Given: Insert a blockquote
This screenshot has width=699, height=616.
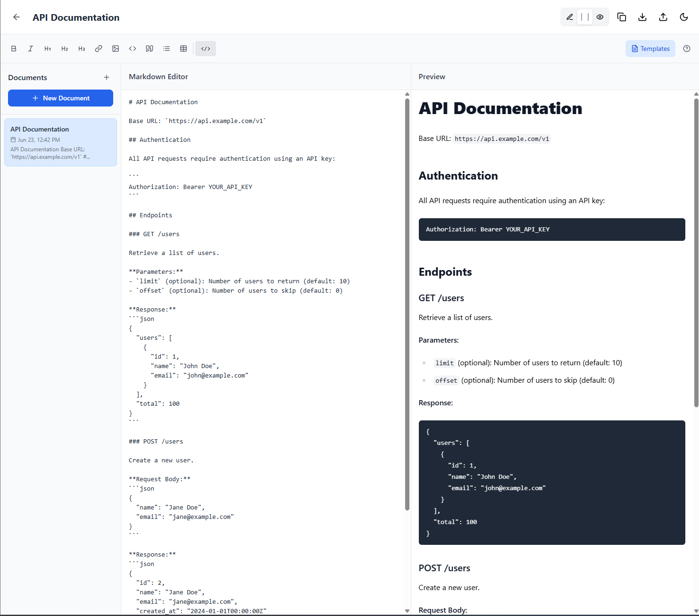Looking at the screenshot, I should pyautogui.click(x=150, y=49).
